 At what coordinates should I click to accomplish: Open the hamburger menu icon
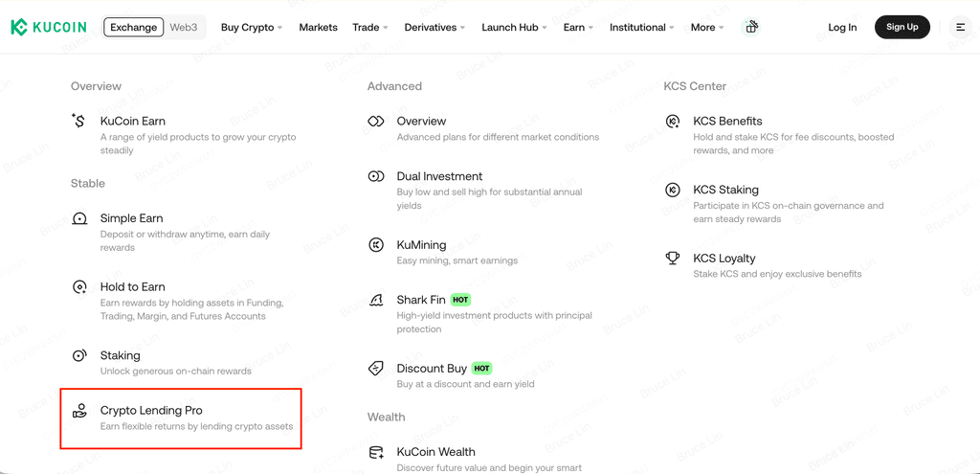(x=960, y=28)
